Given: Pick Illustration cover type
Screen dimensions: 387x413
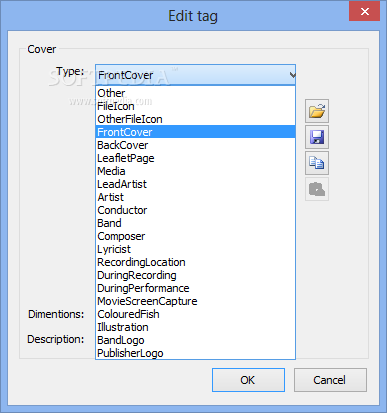Looking at the screenshot, I should 195,327.
